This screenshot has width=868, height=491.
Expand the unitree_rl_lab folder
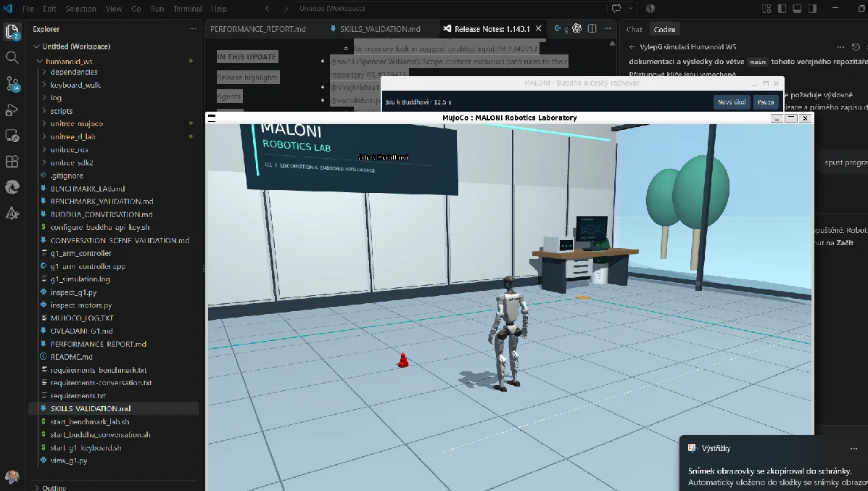pyautogui.click(x=44, y=137)
